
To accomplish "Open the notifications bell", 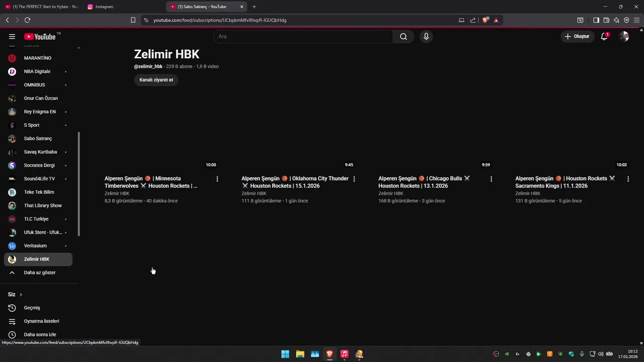I will pyautogui.click(x=604, y=37).
